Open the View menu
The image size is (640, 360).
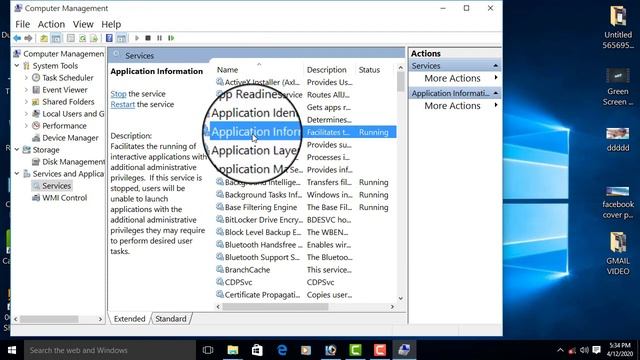click(x=83, y=24)
